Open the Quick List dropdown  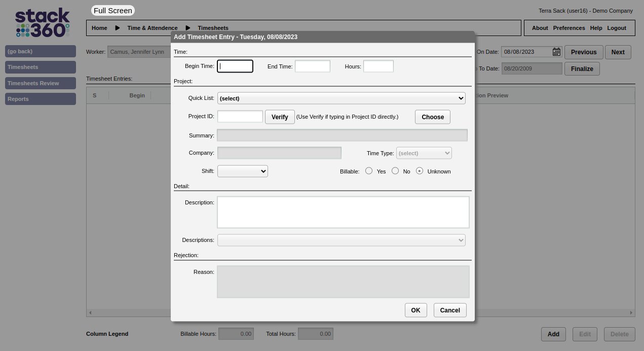pyautogui.click(x=341, y=98)
